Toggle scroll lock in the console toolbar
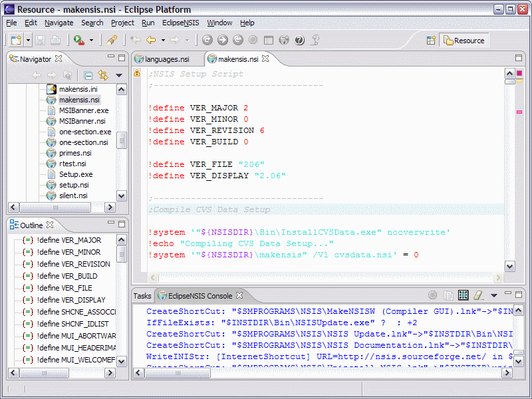532x399 pixels. coord(463,295)
